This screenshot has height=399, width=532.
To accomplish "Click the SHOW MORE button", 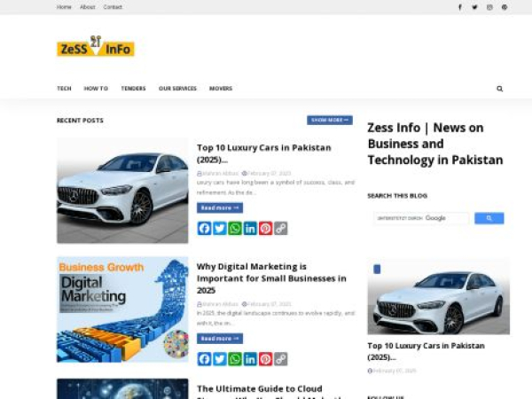I will (x=330, y=120).
